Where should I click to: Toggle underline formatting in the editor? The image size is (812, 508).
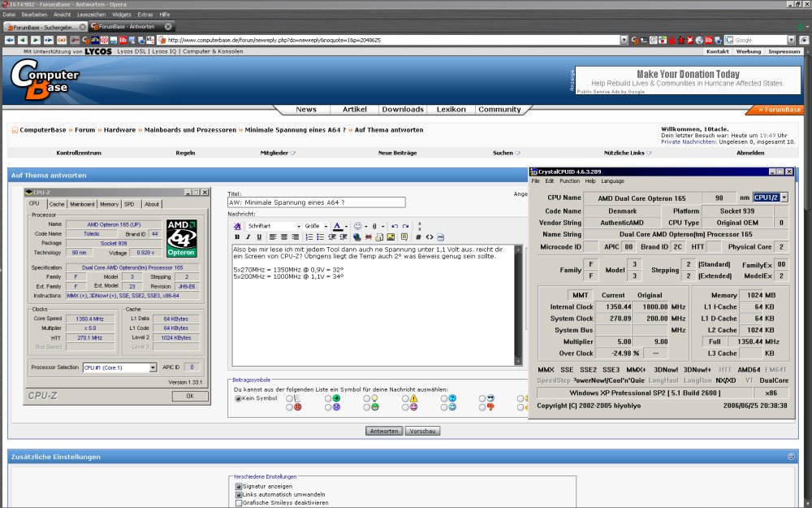tap(259, 237)
